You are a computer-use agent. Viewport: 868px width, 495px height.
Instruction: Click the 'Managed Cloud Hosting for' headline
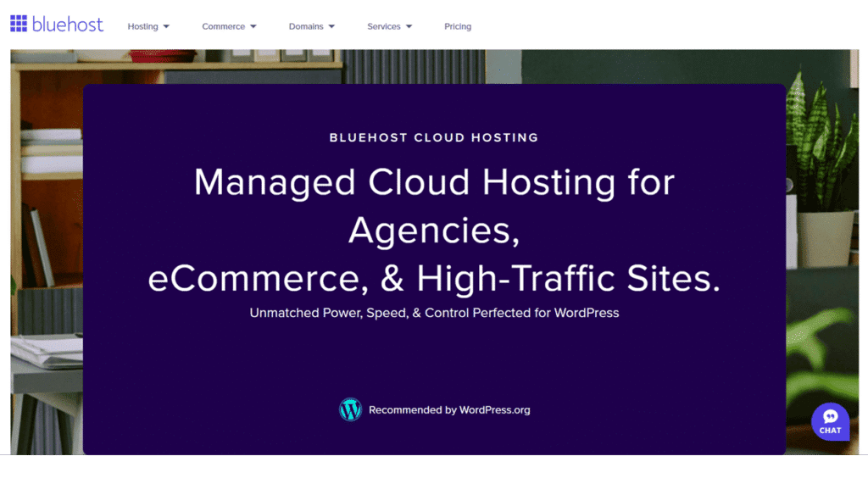click(435, 182)
